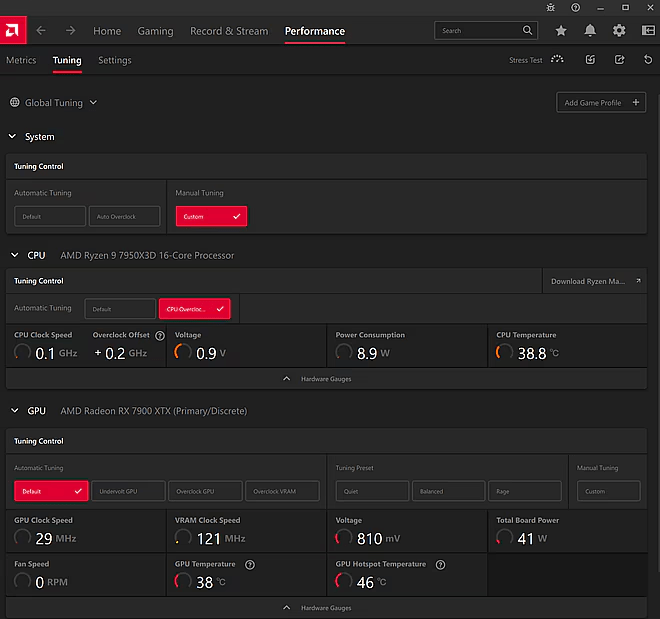Select the Rage tuning preset

(x=527, y=491)
